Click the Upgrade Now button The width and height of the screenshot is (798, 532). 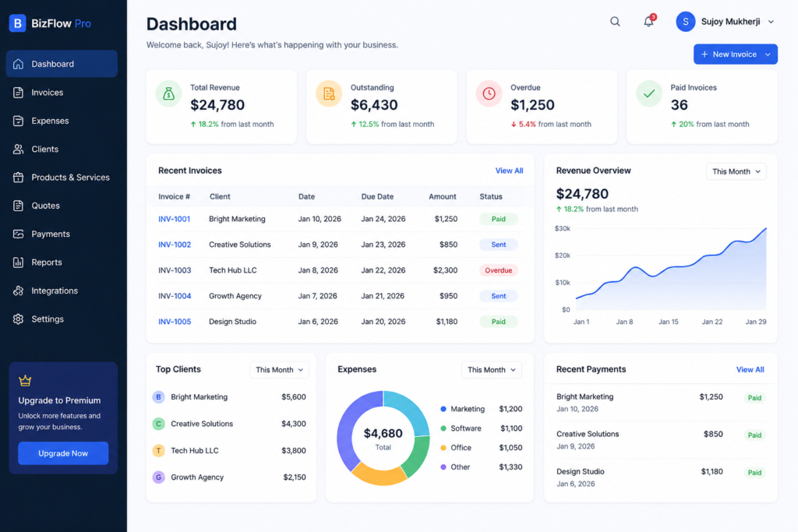click(63, 453)
